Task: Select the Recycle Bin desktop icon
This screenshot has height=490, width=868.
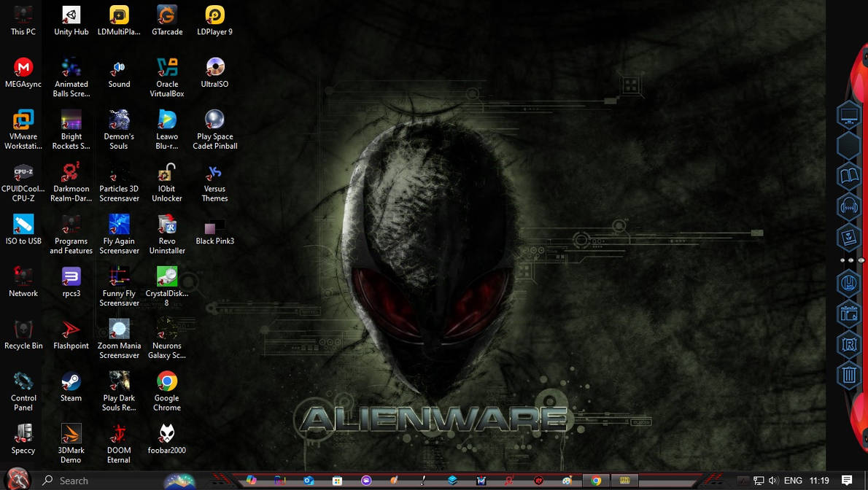Action: tap(23, 335)
